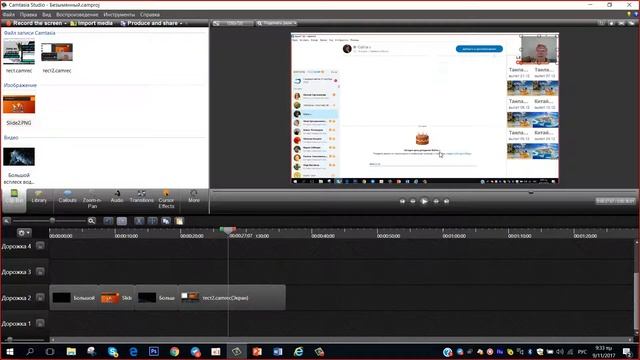Open Chrome from the taskbar
Image resolution: width=640 pixels, height=360 pixels.
(x=175, y=351)
